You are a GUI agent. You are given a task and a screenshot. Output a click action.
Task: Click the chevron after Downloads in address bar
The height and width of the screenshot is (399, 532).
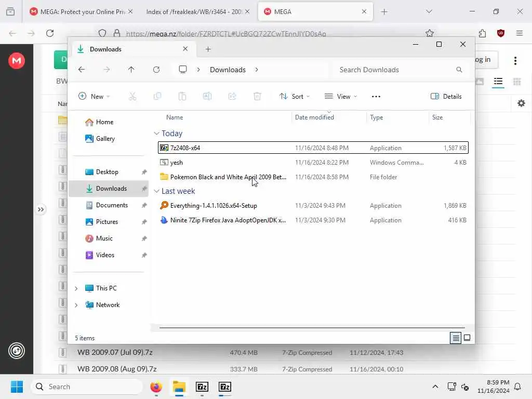[257, 70]
